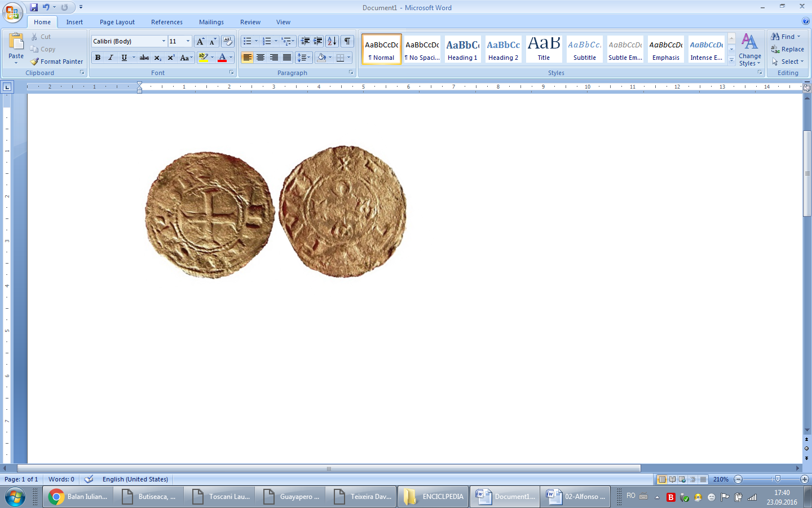This screenshot has width=812, height=508.
Task: Toggle Italic formatting
Action: (111, 58)
